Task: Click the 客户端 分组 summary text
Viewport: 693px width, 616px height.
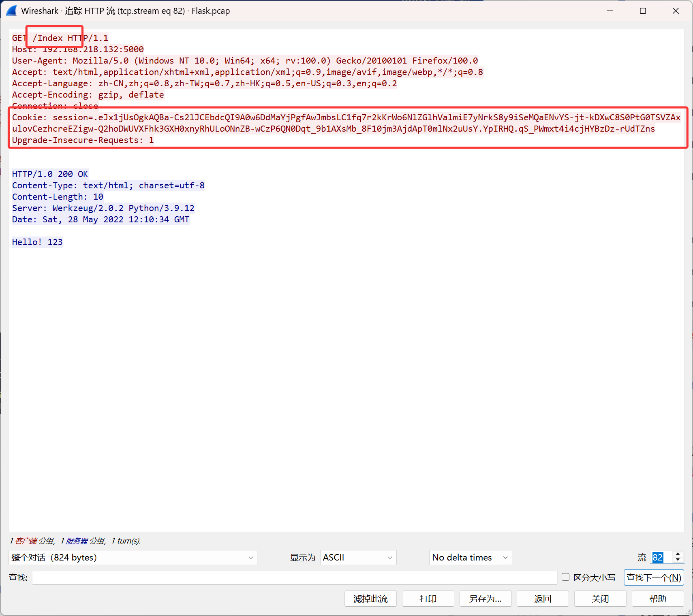Action: (34, 541)
